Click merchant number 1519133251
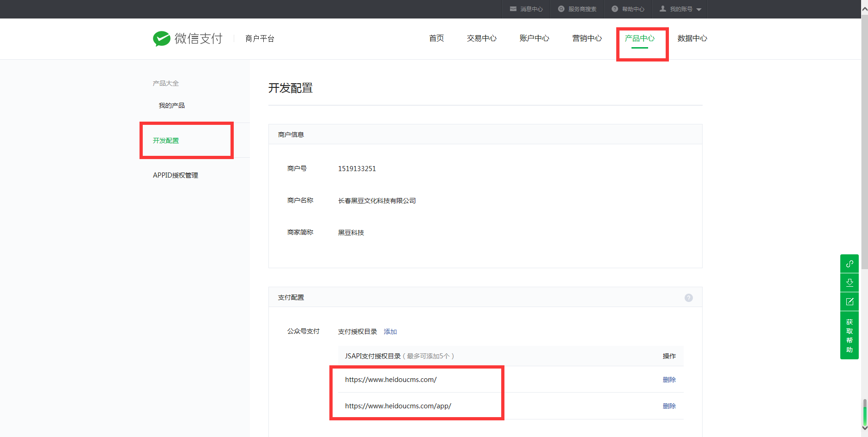The width and height of the screenshot is (868, 437). [x=357, y=169]
